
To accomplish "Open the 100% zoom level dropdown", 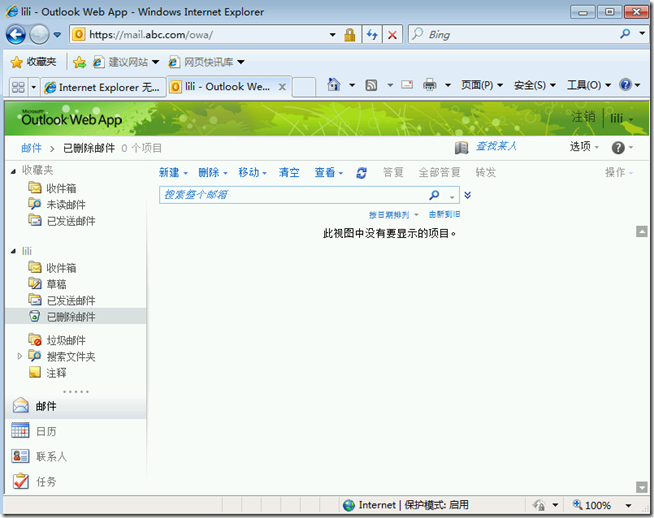I will pyautogui.click(x=628, y=505).
